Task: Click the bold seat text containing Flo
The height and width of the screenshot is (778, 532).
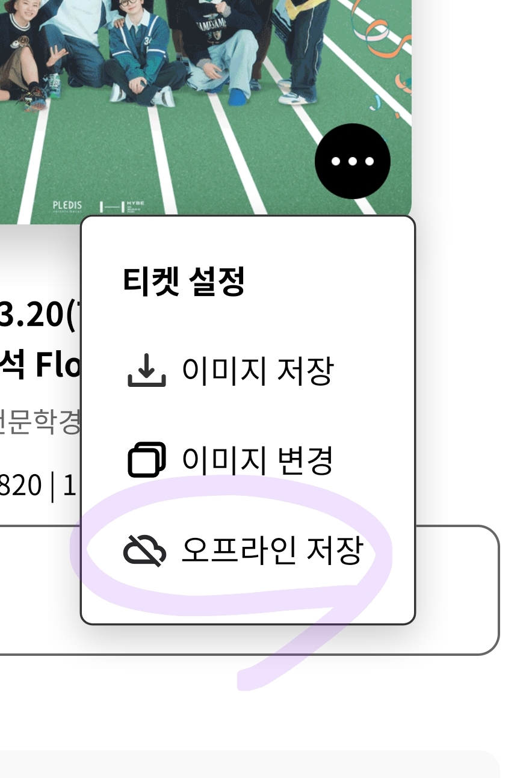Action: [x=40, y=363]
